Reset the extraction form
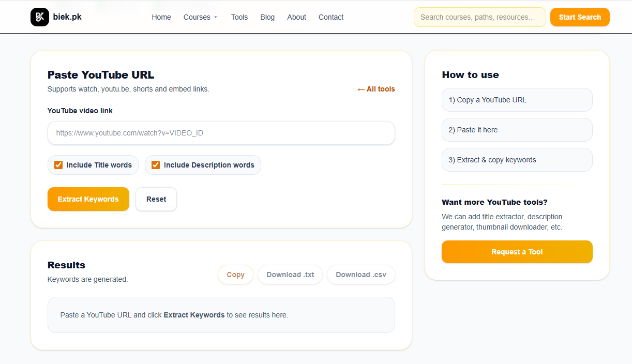 tap(156, 199)
